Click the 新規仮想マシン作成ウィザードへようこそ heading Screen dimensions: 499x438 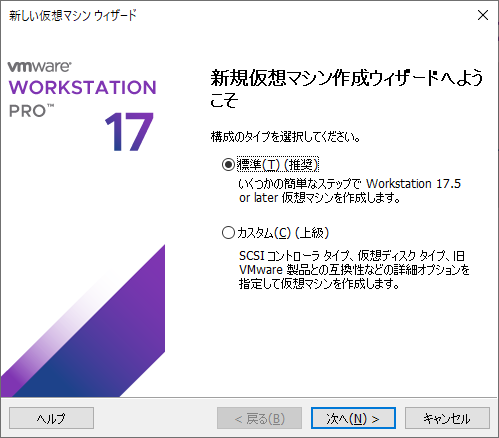coord(347,88)
